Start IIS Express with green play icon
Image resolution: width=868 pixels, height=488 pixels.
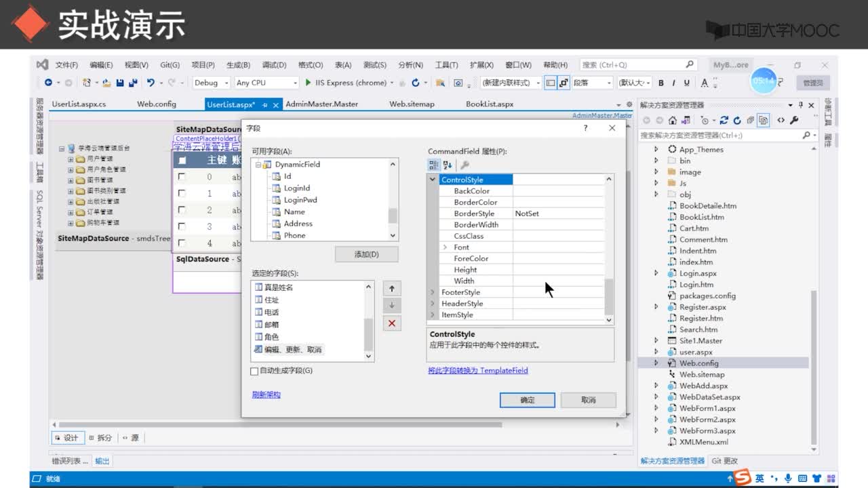[308, 83]
